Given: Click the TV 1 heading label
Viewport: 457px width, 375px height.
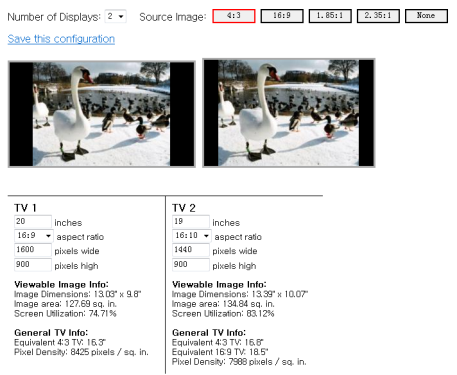Looking at the screenshot, I should point(25,208).
